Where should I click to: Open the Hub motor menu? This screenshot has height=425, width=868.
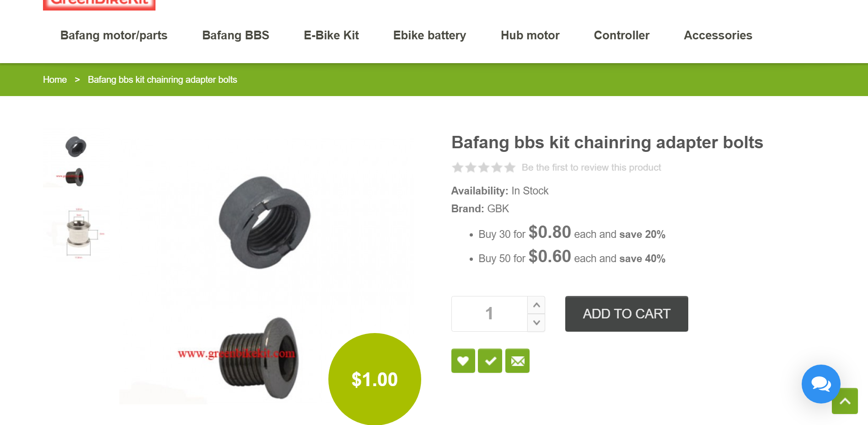pos(530,35)
